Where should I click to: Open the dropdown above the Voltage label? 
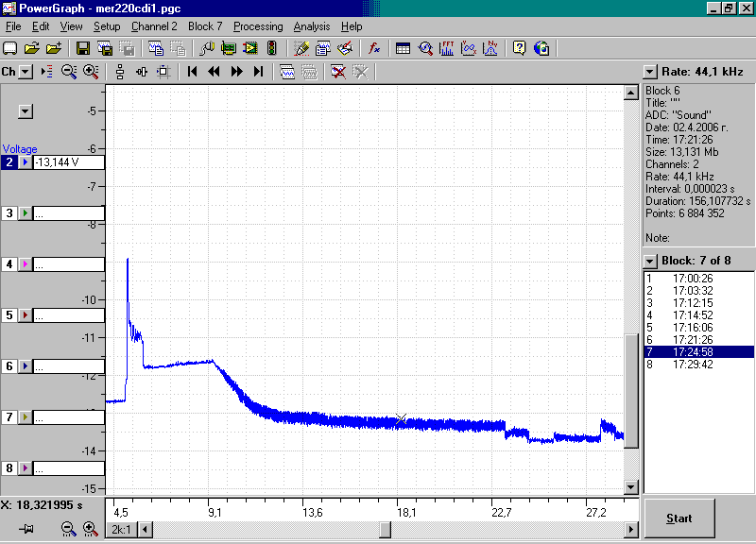(26, 111)
